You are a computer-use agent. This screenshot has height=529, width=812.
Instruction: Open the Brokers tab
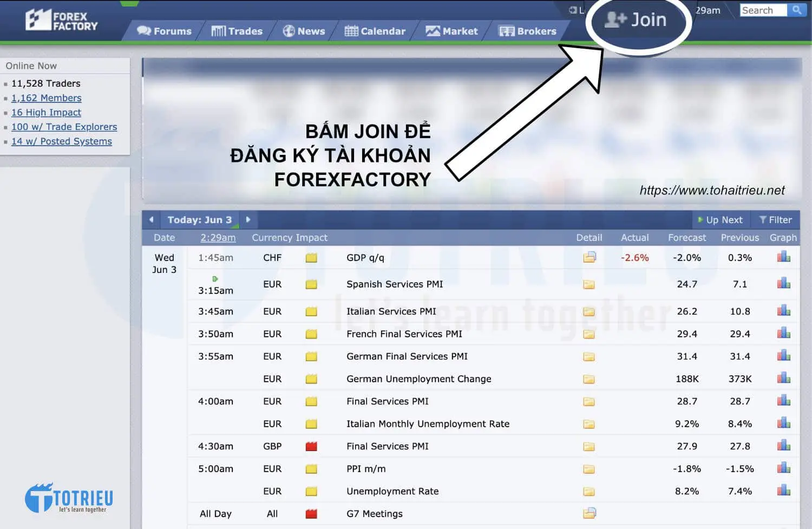pos(528,31)
